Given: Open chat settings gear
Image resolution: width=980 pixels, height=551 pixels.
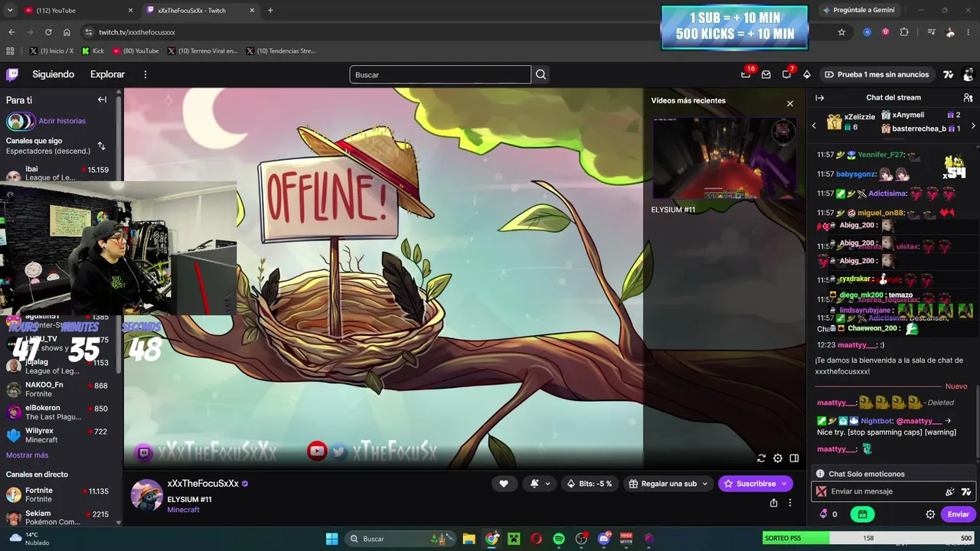Looking at the screenshot, I should [930, 514].
